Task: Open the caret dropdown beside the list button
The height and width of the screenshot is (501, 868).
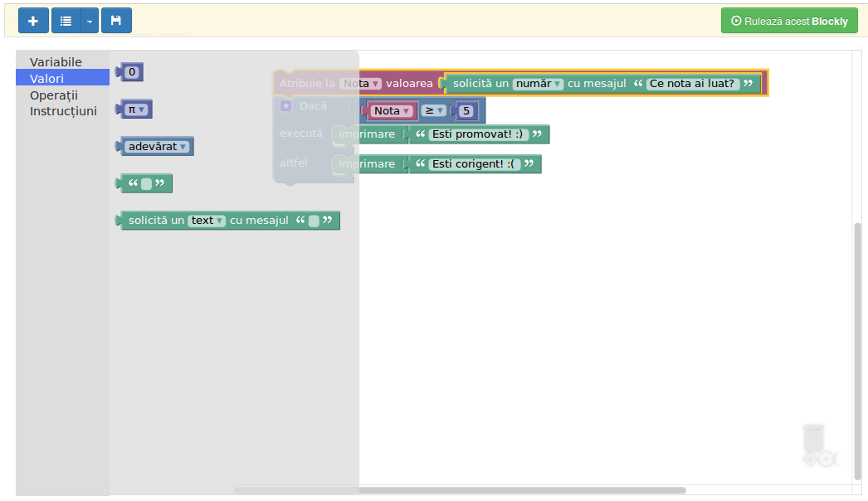Action: click(x=90, y=21)
